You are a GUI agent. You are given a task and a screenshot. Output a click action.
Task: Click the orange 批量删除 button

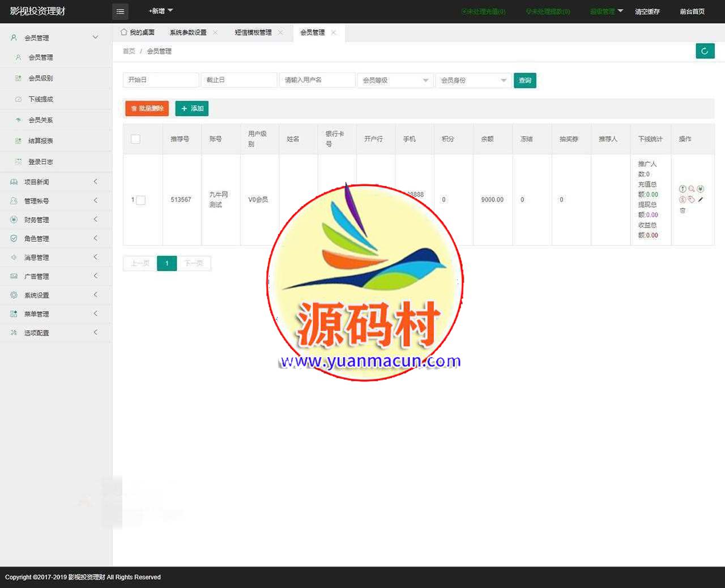[x=147, y=109]
